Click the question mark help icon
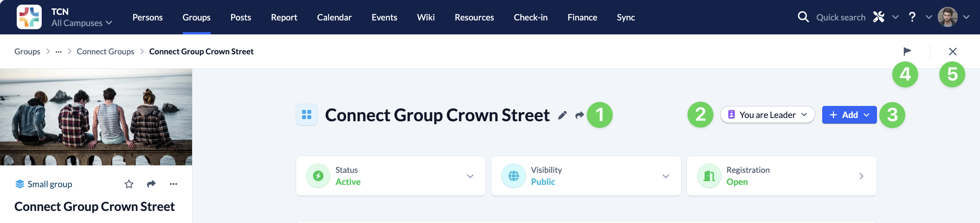This screenshot has width=980, height=223. point(912,17)
